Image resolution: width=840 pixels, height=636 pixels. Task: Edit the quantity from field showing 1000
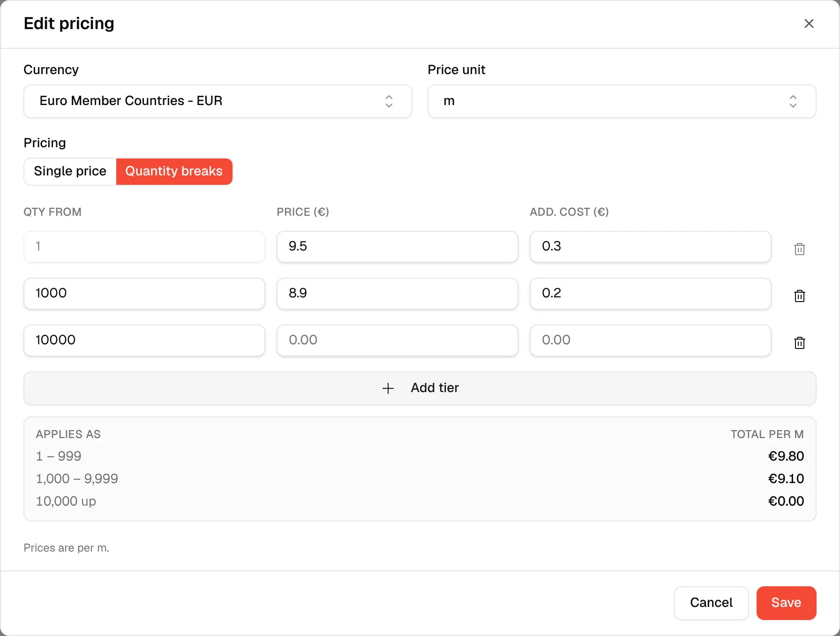(x=144, y=293)
